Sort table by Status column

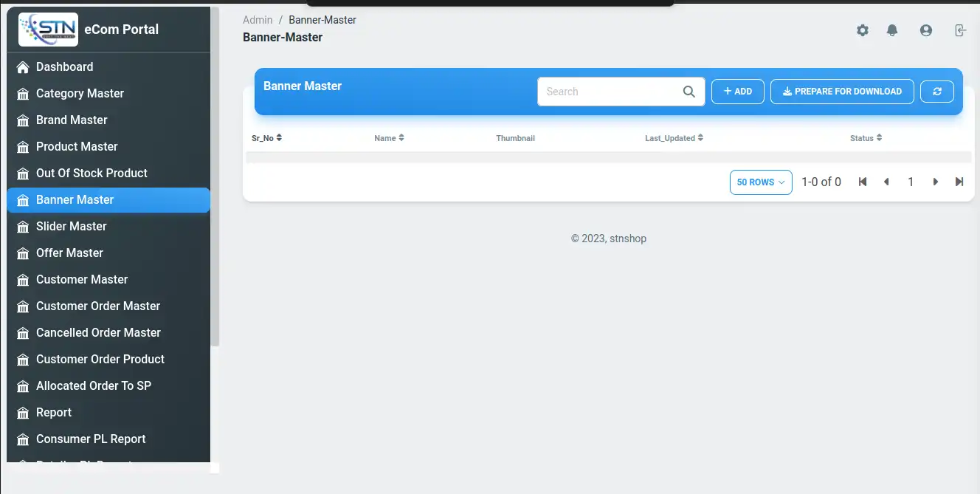click(866, 138)
